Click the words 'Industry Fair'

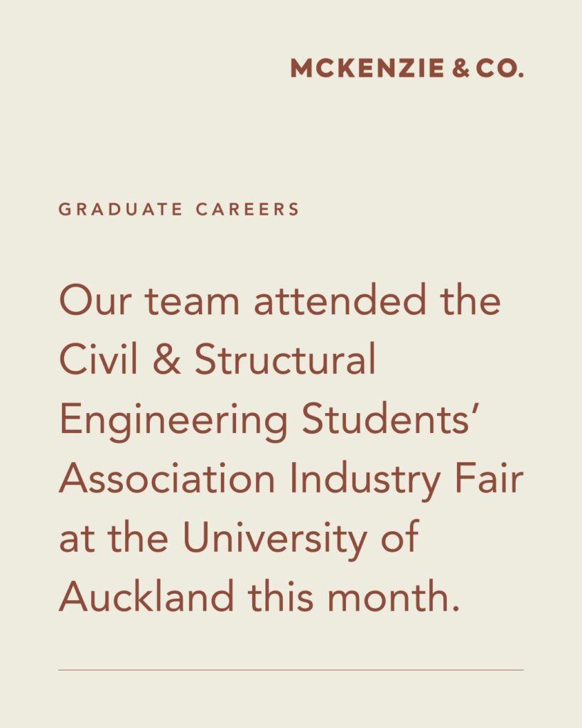[406, 481]
